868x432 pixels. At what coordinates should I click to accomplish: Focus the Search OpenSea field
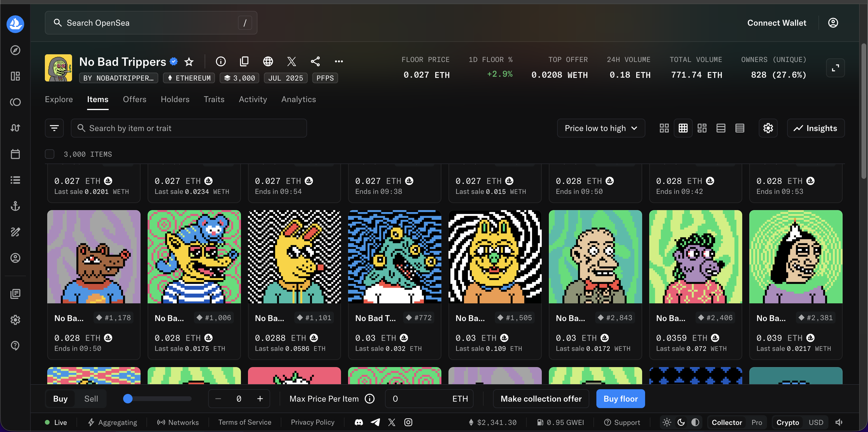[x=151, y=22]
